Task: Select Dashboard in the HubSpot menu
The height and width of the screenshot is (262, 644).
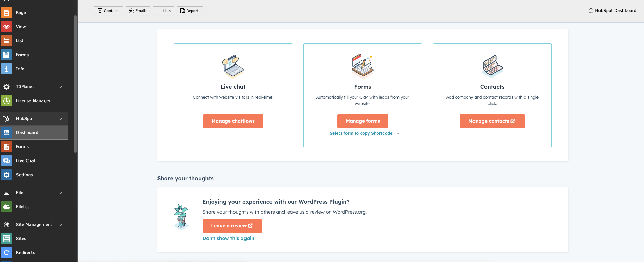Action: pos(34,133)
